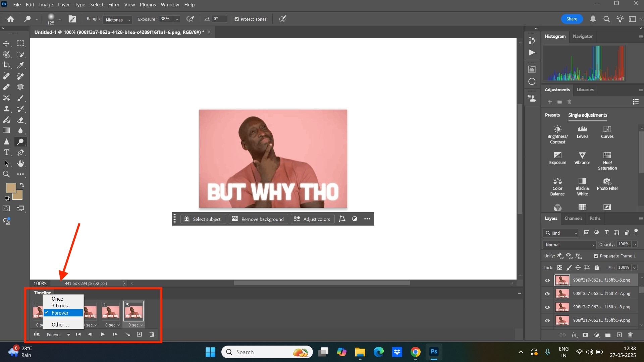The image size is (644, 362).
Task: Open the notifications bell
Action: pos(593,19)
